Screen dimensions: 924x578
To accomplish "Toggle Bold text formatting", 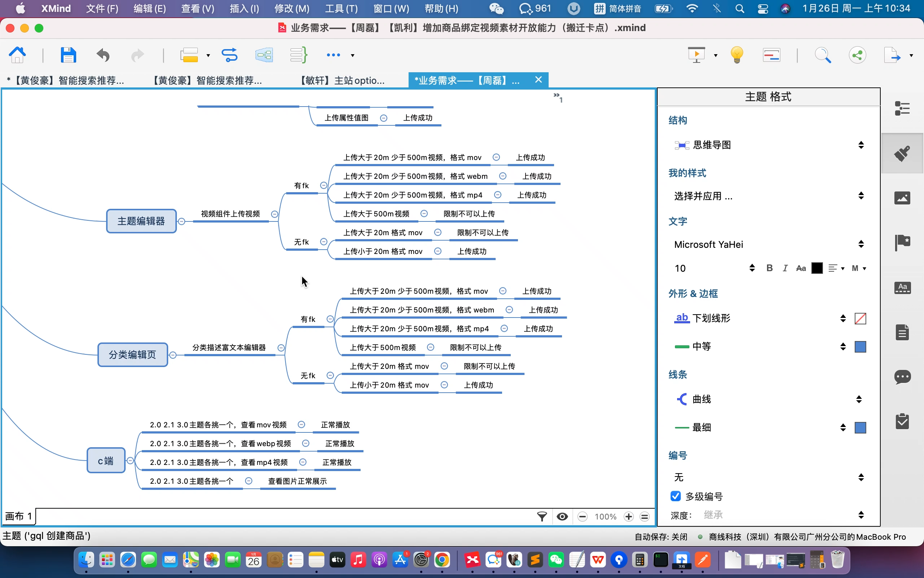I will point(770,268).
